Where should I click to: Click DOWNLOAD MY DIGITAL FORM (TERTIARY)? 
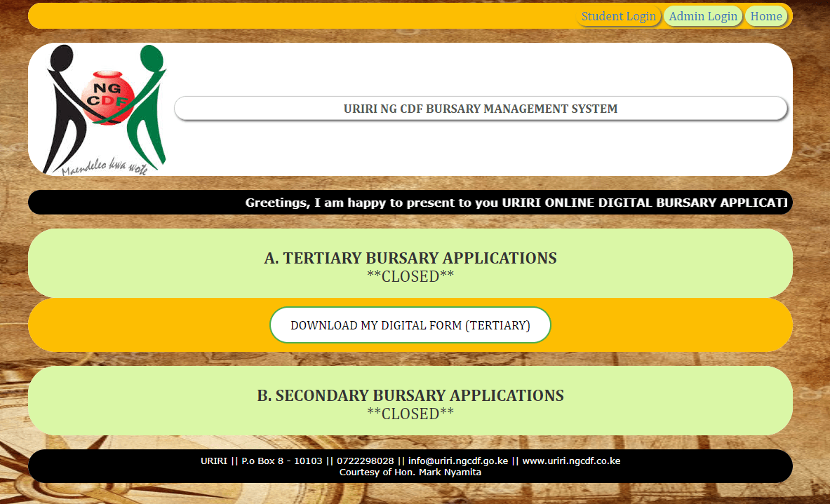pyautogui.click(x=410, y=325)
